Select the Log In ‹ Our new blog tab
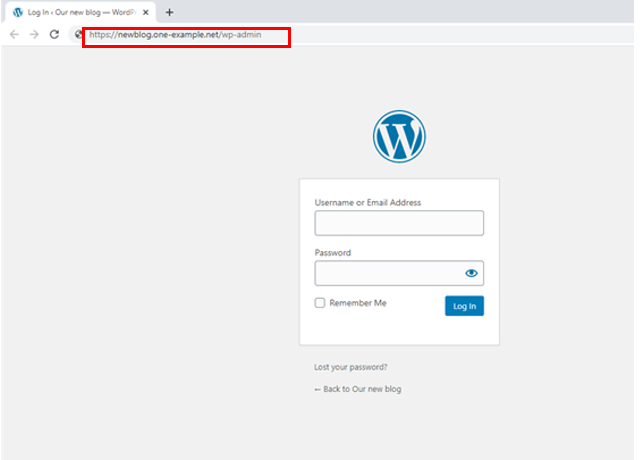642x460 pixels. [80, 12]
